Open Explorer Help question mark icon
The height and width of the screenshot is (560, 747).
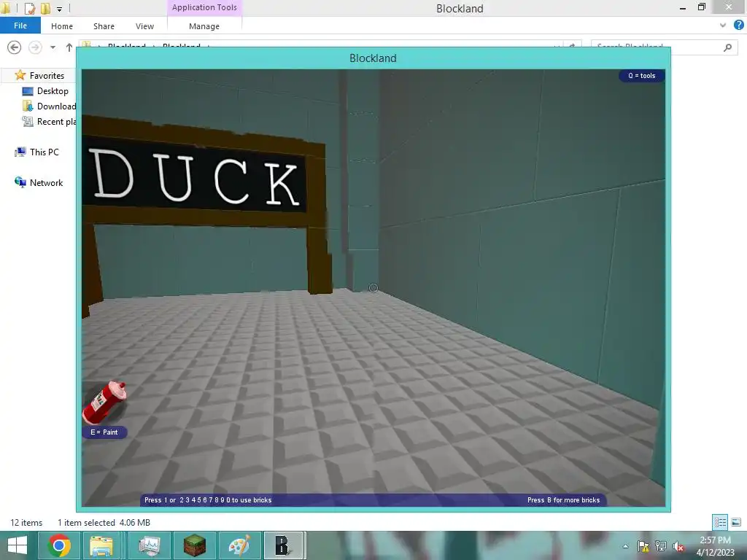738,26
